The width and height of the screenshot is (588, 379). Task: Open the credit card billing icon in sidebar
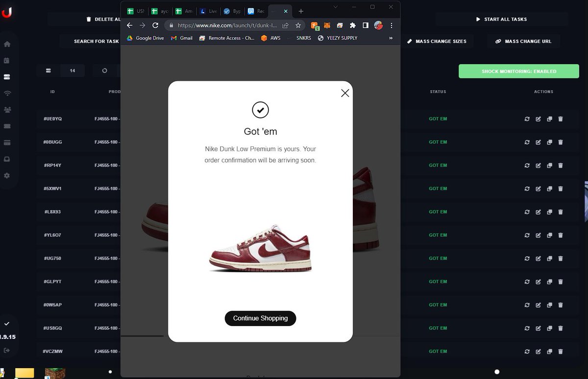pyautogui.click(x=7, y=142)
